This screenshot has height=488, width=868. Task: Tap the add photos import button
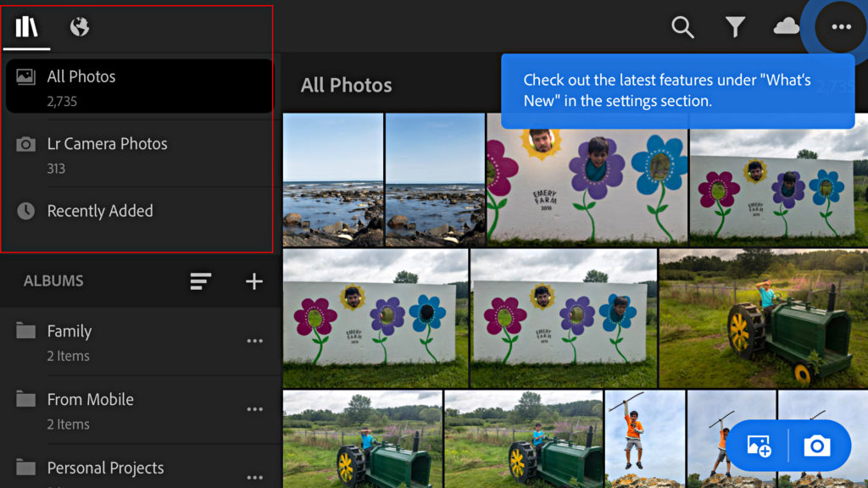point(759,446)
